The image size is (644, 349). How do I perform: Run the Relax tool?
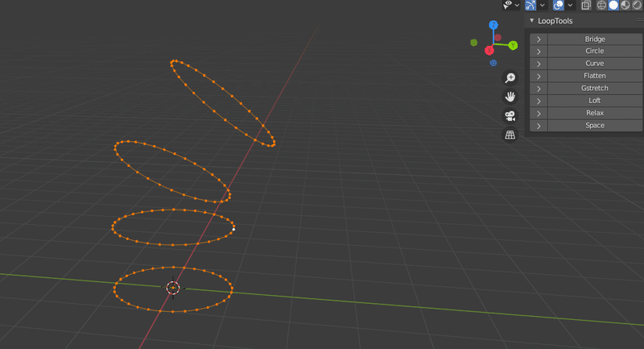595,113
